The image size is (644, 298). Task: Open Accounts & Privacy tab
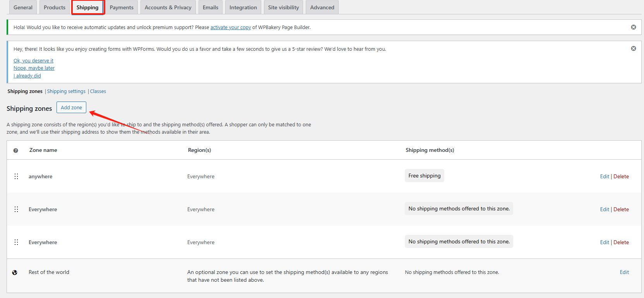pos(168,7)
